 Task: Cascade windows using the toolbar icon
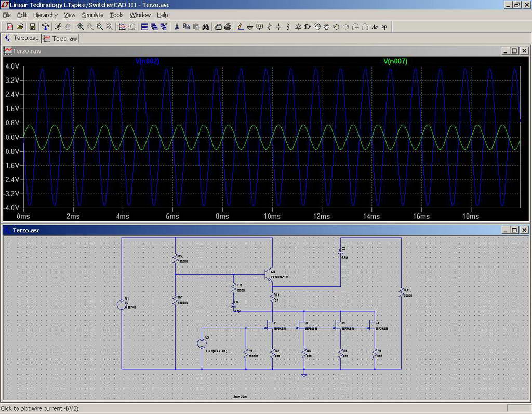[154, 27]
